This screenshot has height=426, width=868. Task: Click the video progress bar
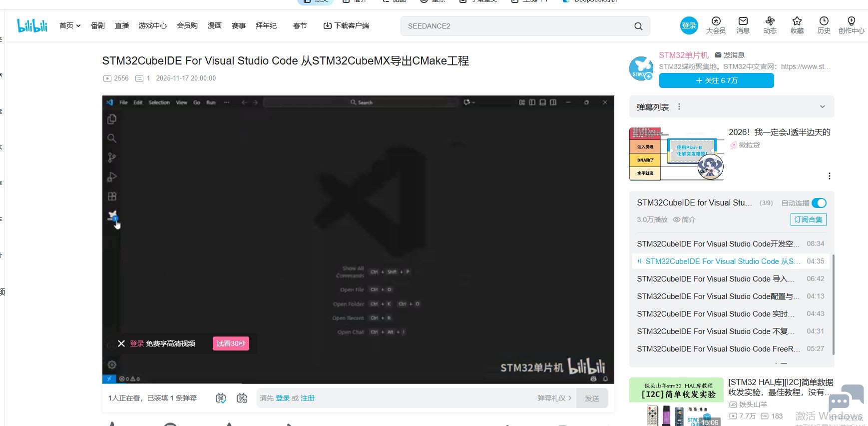358,383
